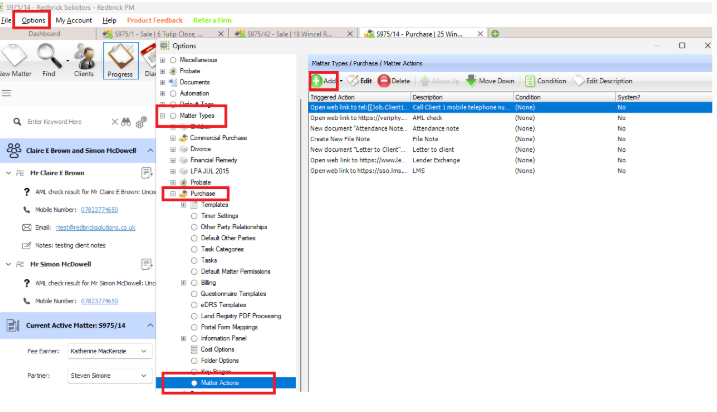Screen dimensions: 717x412
Task: Open the notes icon for Mr Claire E Brown
Action: pyautogui.click(x=146, y=173)
